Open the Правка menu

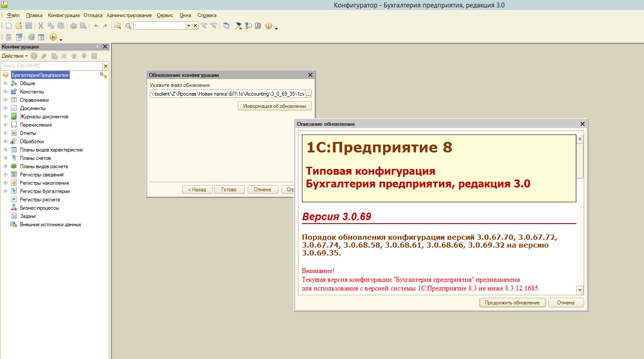[x=34, y=15]
